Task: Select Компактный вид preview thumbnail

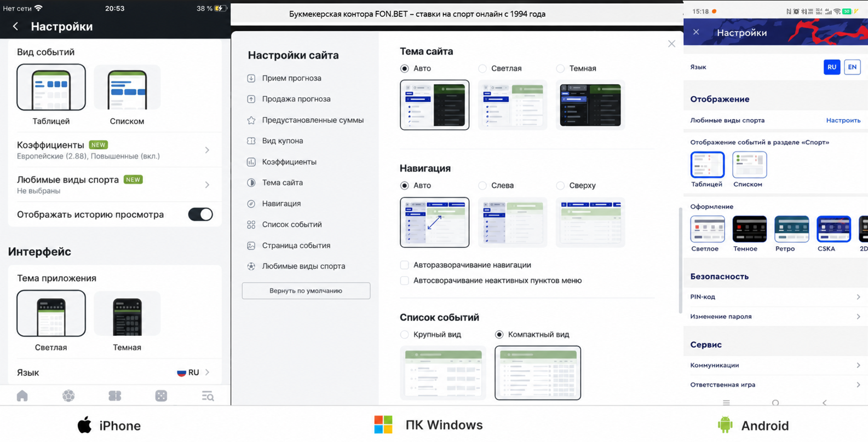Action: tap(538, 373)
